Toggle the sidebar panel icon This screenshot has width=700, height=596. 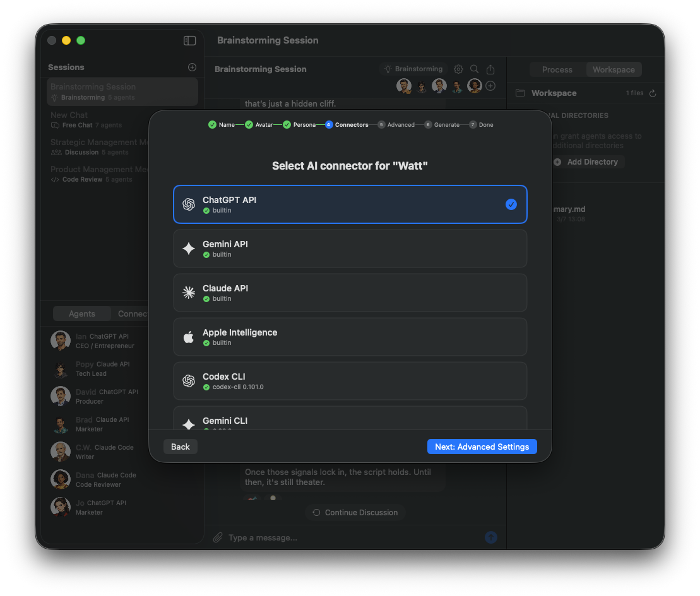(x=189, y=40)
